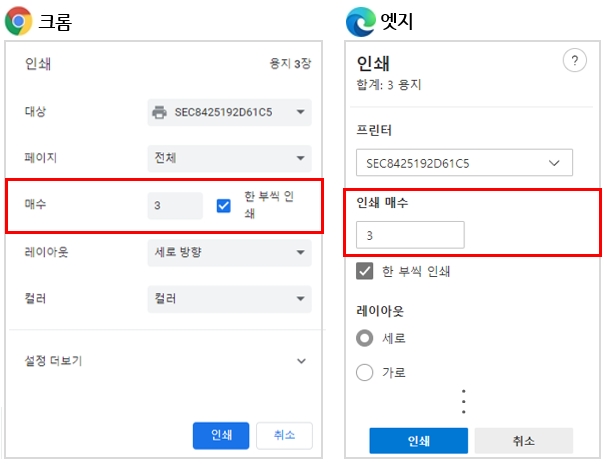This screenshot has height=464, width=607.
Task: Select the 가로 landscape radio button
Action: [x=366, y=373]
